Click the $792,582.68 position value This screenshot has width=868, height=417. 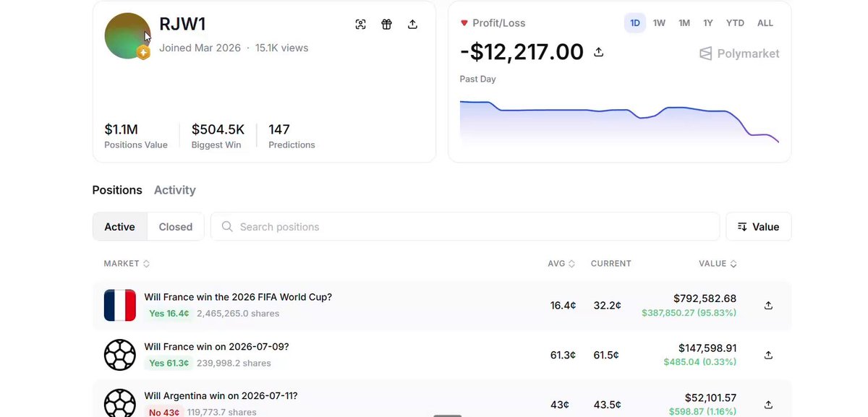[705, 298]
